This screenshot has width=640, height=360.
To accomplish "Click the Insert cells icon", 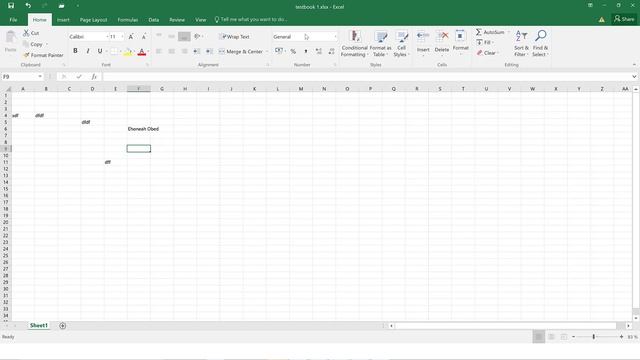I will tap(423, 37).
